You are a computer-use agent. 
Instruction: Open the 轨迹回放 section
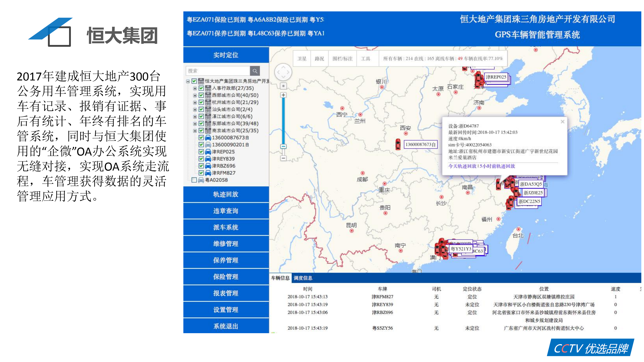(x=226, y=194)
